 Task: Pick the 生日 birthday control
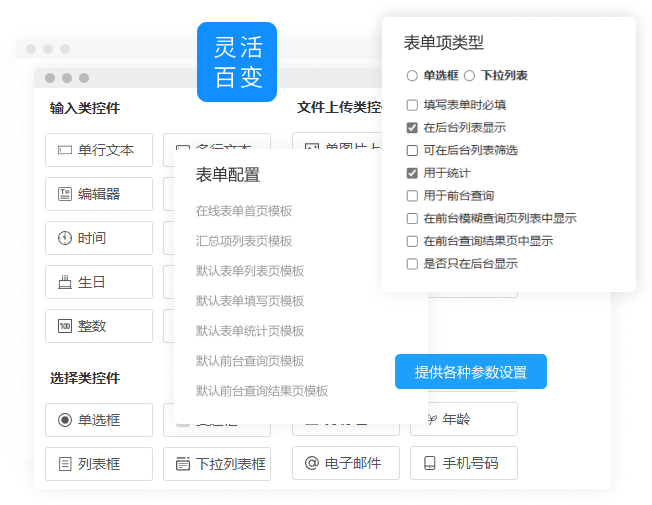(99, 282)
